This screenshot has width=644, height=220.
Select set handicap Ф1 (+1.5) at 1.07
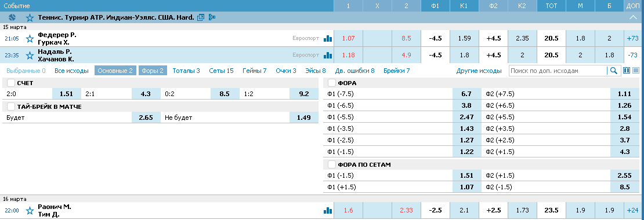pyautogui.click(x=466, y=187)
